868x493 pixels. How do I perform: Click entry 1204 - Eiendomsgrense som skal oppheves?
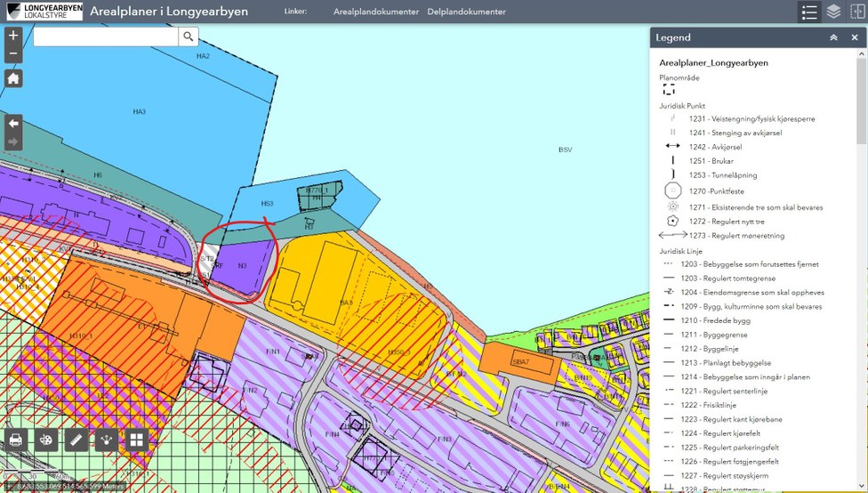tap(752, 293)
